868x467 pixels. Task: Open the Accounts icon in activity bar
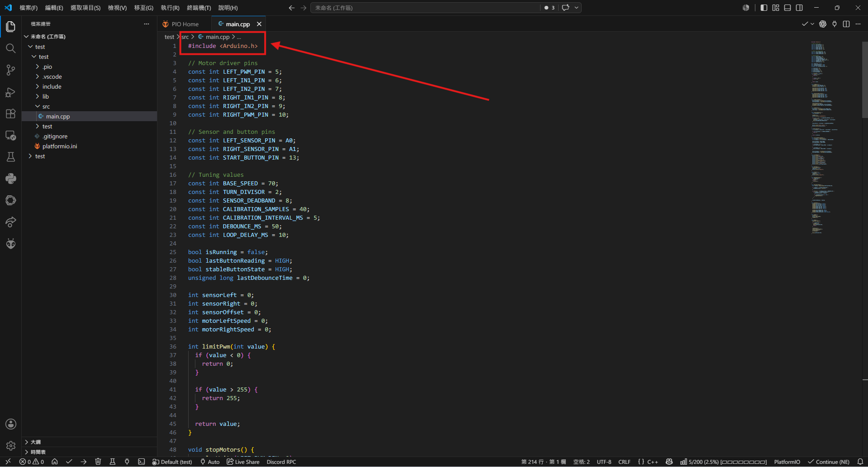(11, 424)
